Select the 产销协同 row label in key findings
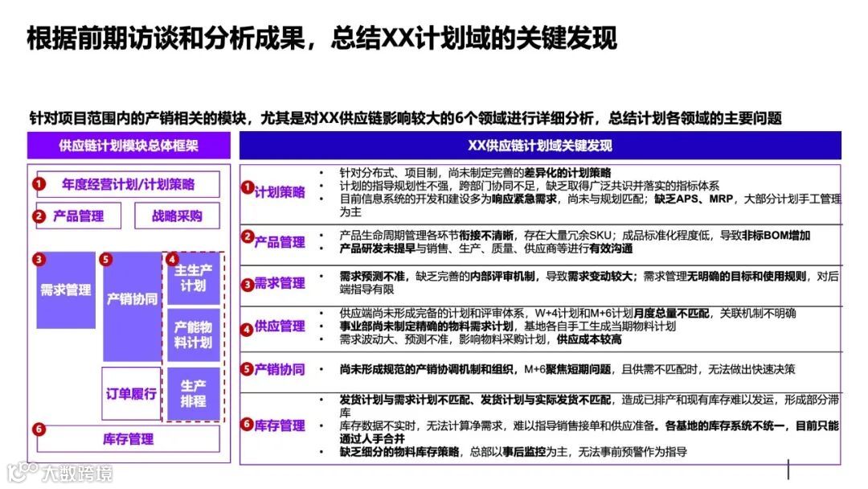The width and height of the screenshot is (868, 489). coord(280,369)
